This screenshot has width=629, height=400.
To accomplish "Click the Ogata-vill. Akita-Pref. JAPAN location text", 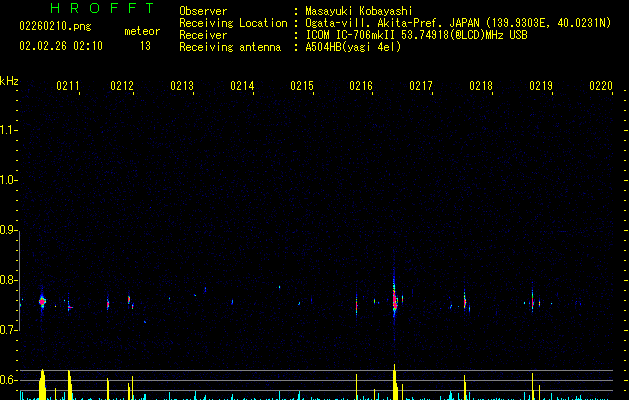I will [x=458, y=23].
